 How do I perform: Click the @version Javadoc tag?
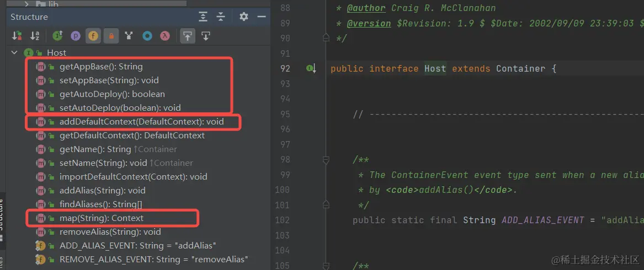[369, 23]
